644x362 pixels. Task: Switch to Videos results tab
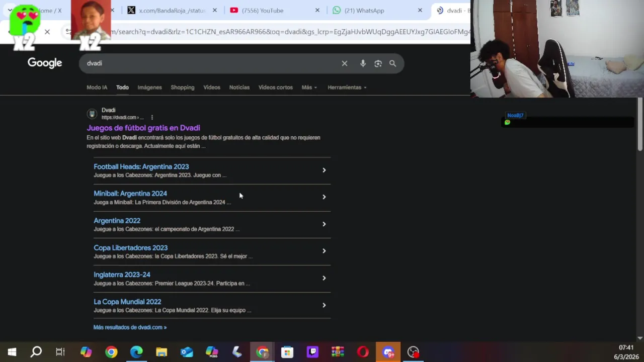coord(212,87)
